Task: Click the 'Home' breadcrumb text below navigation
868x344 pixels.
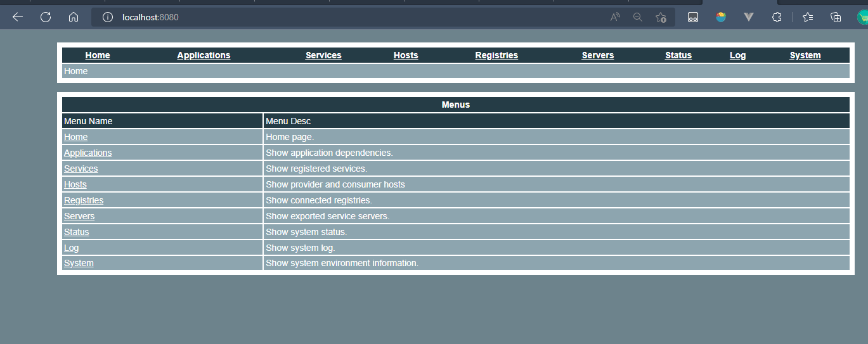Action: 76,71
